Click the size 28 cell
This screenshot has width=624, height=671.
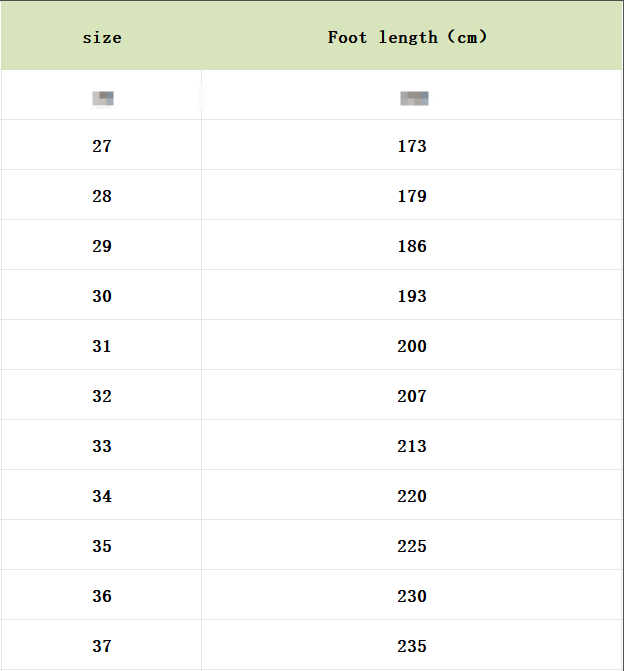tap(102, 196)
